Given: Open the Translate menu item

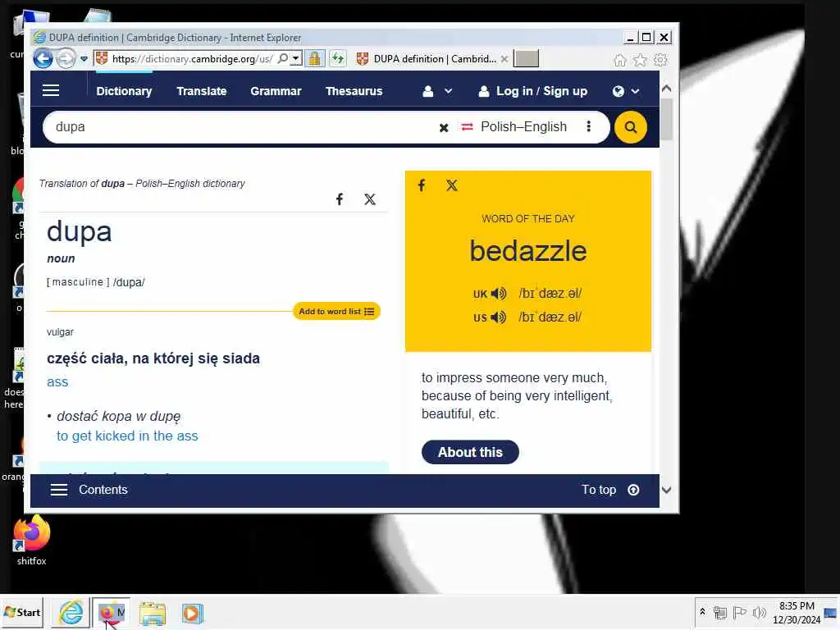Looking at the screenshot, I should (202, 91).
